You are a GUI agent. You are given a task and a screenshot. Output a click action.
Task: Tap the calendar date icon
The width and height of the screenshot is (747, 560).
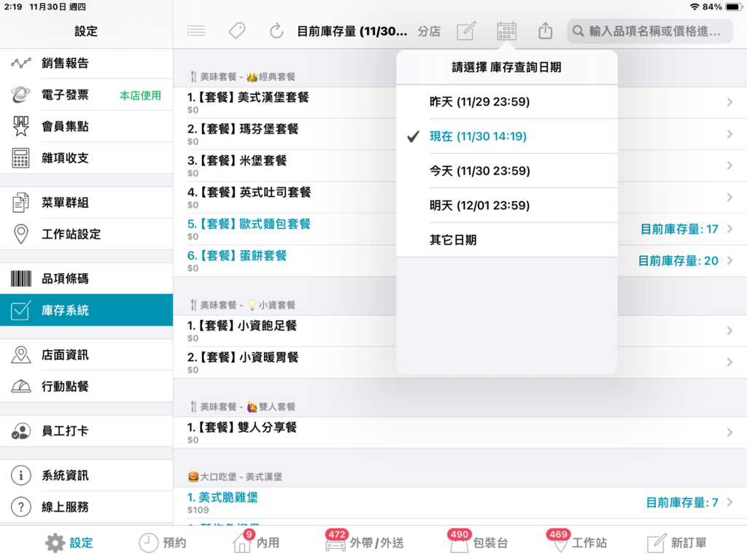tap(506, 31)
